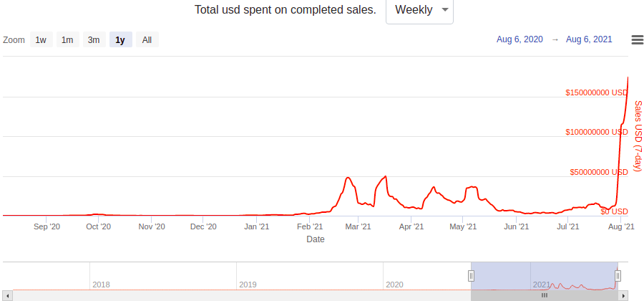Click the scrollbar thumb grip

544,295
